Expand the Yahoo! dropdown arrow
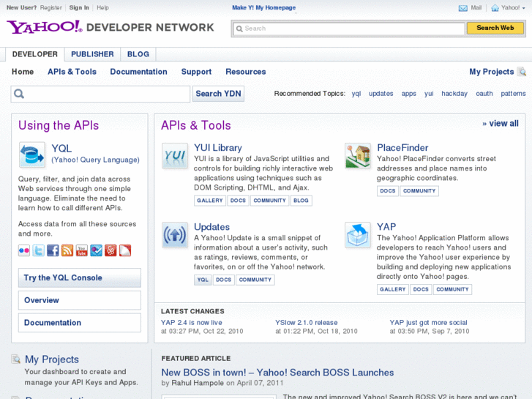 pyautogui.click(x=524, y=8)
